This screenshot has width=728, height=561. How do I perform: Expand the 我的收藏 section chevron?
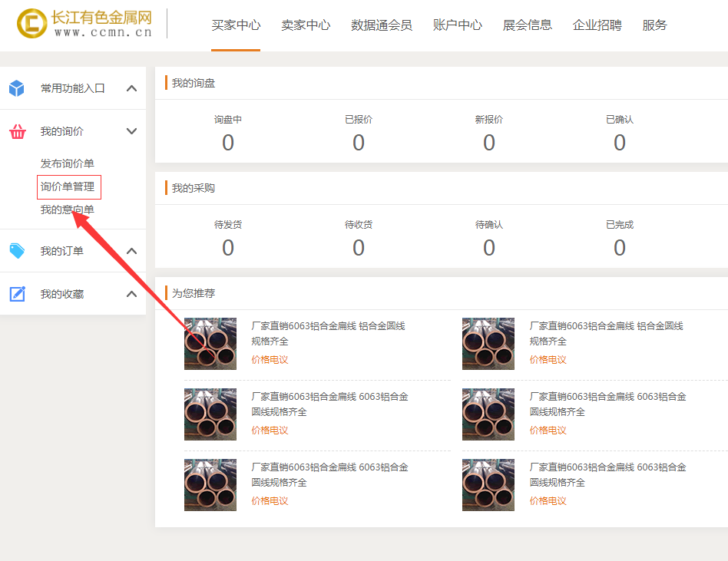pos(131,294)
